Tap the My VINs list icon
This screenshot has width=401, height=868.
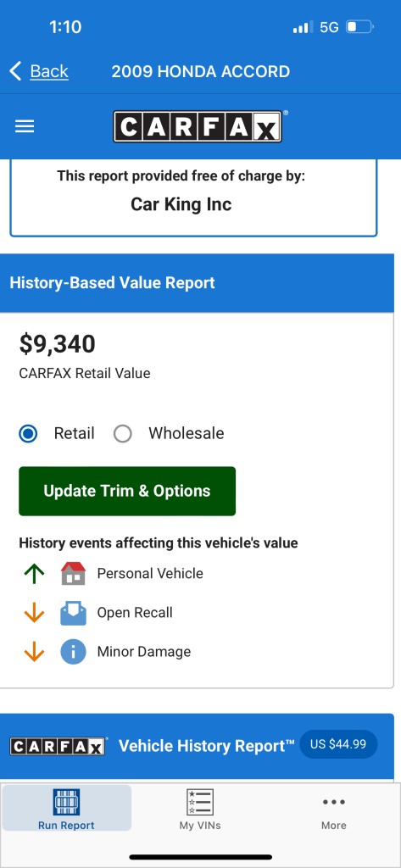click(200, 802)
